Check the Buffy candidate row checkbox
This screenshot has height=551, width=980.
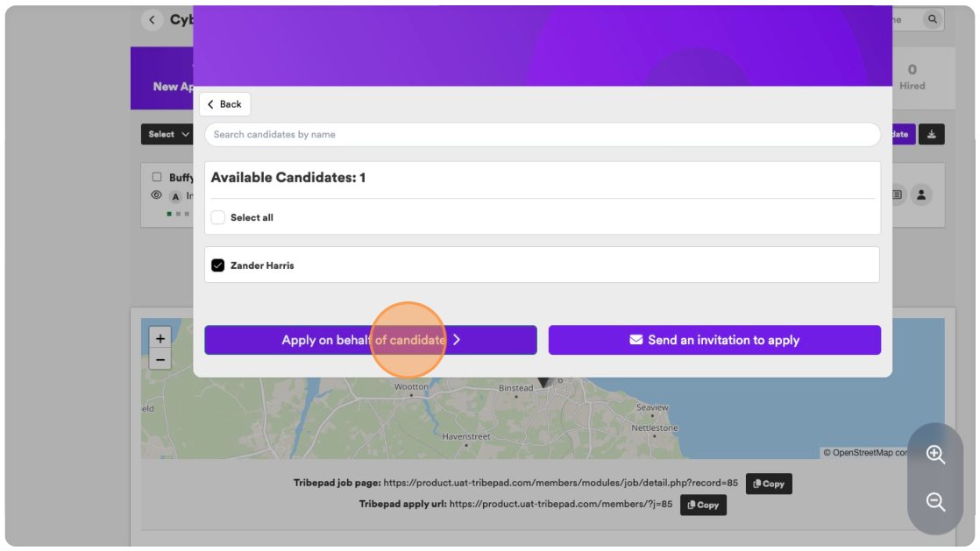tap(157, 177)
